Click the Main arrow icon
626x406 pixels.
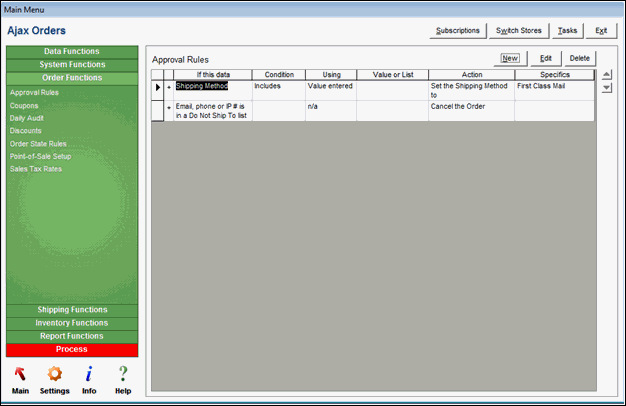[20, 374]
